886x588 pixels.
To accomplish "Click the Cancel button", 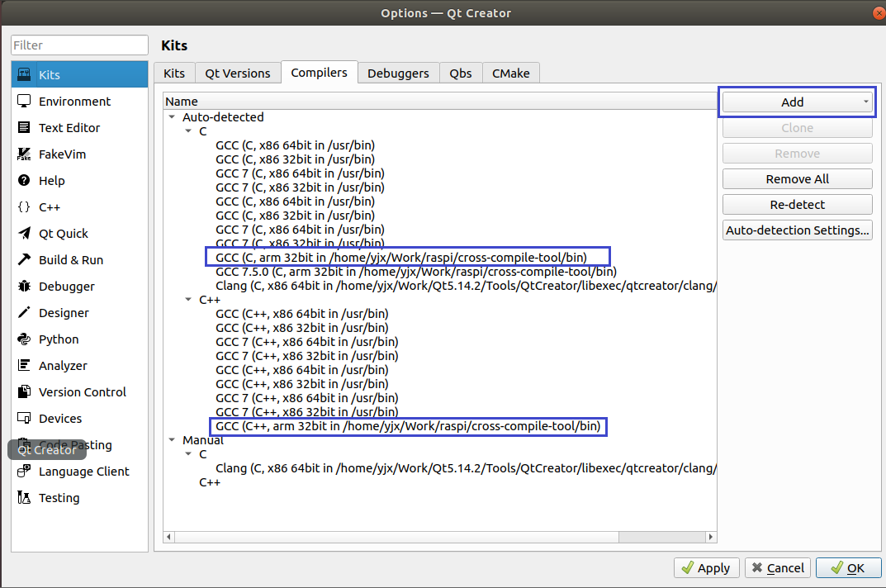I will (778, 567).
